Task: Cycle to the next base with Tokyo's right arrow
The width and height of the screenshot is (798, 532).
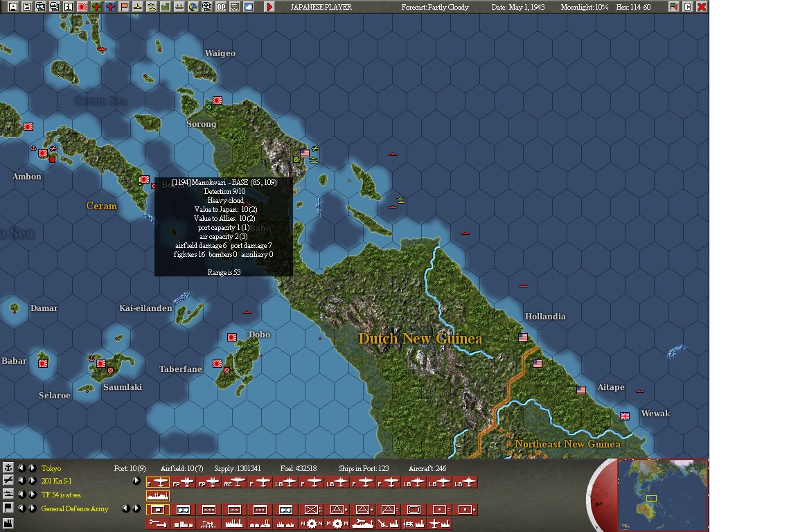Action: click(32, 468)
